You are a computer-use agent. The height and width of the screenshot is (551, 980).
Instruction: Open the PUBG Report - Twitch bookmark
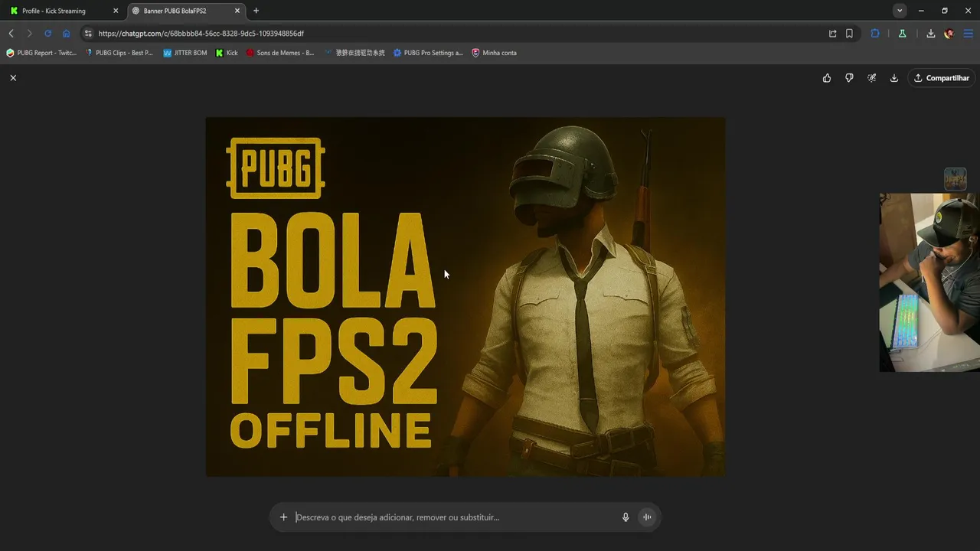[x=41, y=53]
